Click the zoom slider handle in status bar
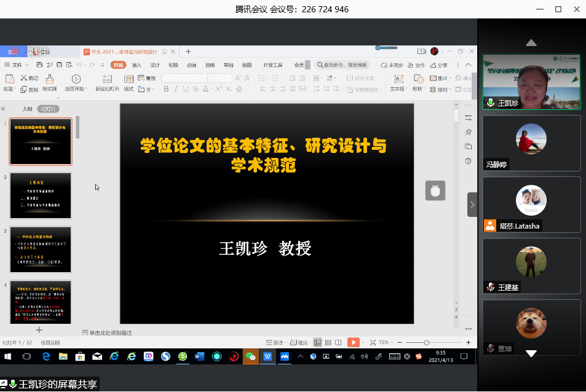 pos(426,342)
